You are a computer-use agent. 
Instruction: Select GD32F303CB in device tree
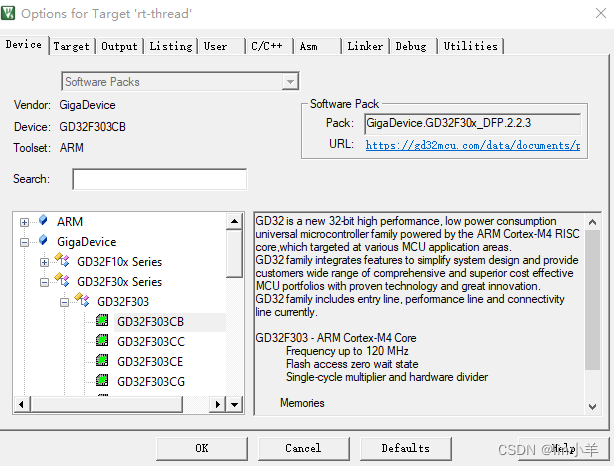pyautogui.click(x=150, y=322)
